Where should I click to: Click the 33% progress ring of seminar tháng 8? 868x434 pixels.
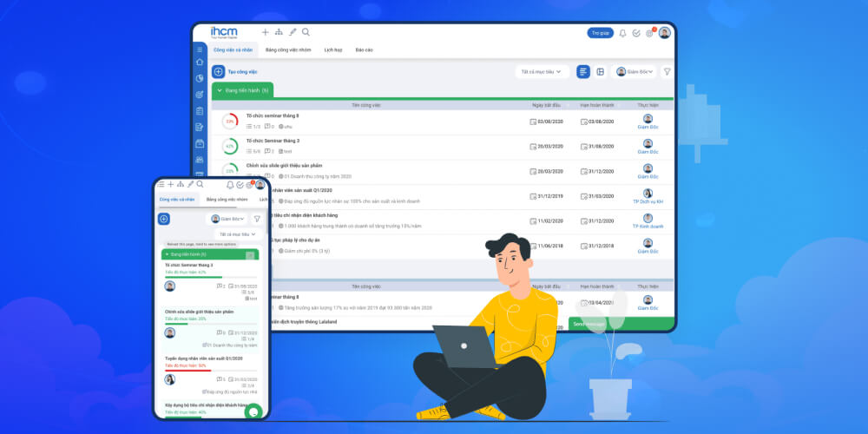230,122
